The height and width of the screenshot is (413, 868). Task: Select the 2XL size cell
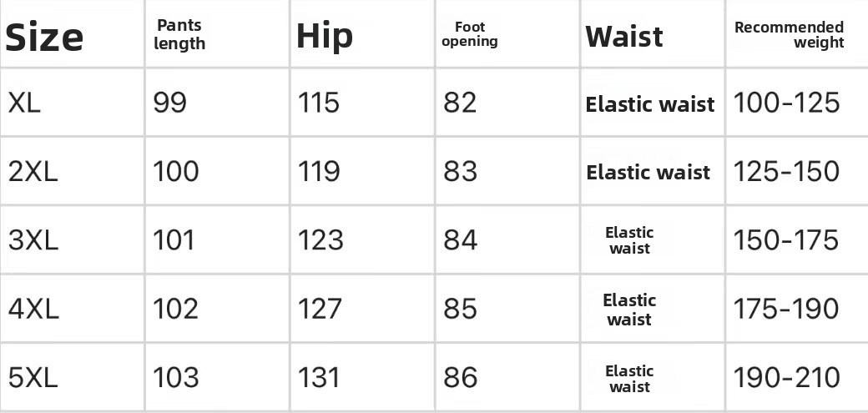pyautogui.click(x=33, y=172)
